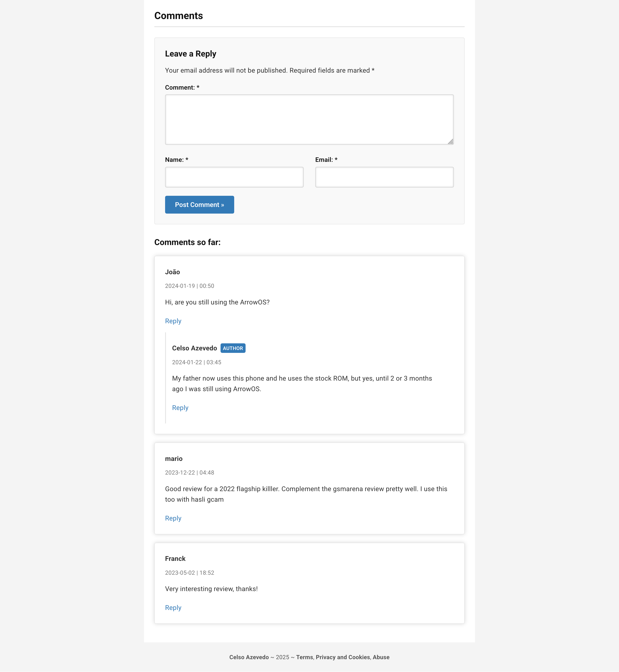Screen dimensions: 619x672
Task: Click the Franck commenter name
Action: (x=175, y=558)
